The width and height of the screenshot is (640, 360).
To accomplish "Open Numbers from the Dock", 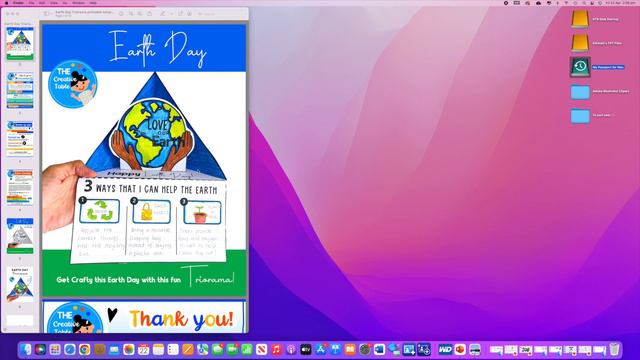I will (247, 349).
